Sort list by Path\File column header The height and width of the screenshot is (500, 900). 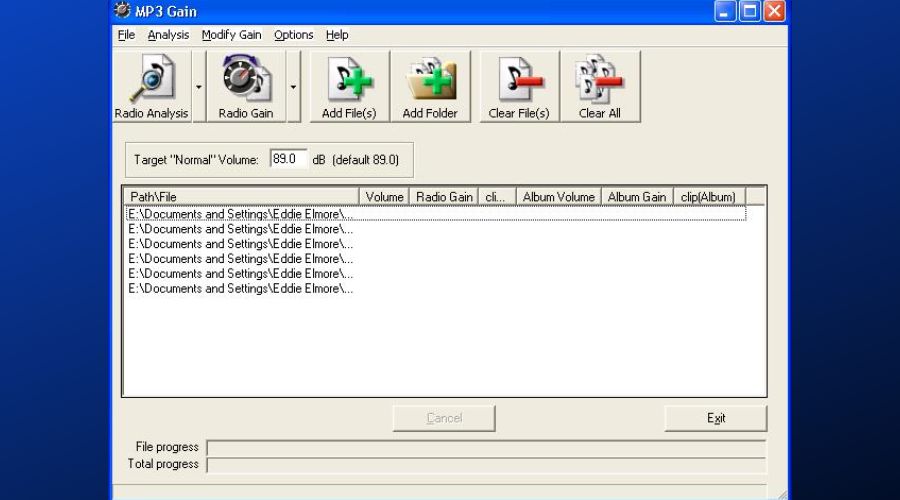(240, 197)
